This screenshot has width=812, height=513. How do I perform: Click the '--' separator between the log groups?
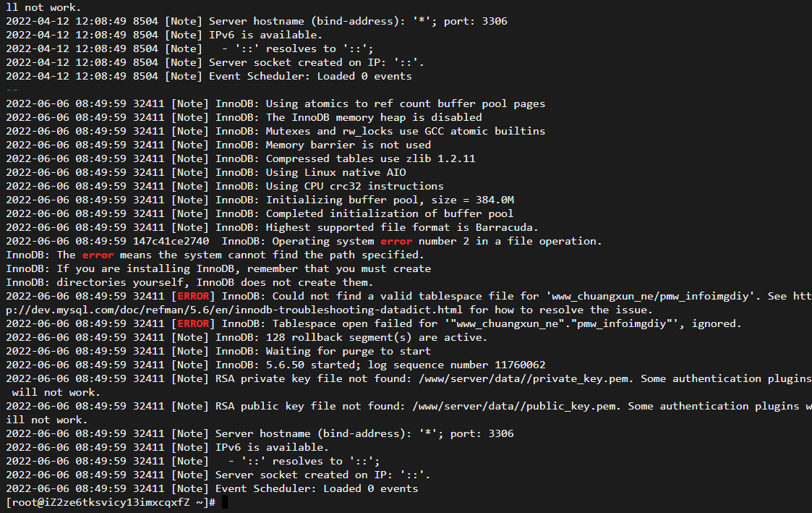point(12,90)
